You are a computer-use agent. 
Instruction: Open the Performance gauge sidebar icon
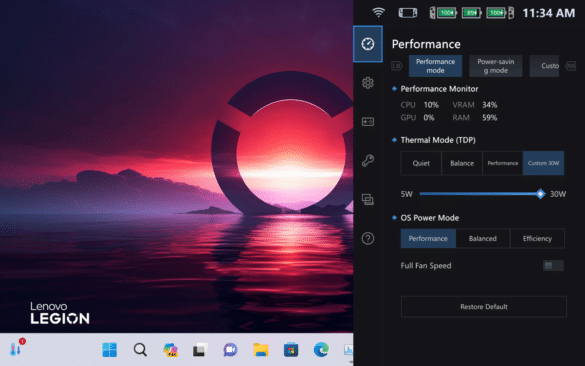coord(368,44)
